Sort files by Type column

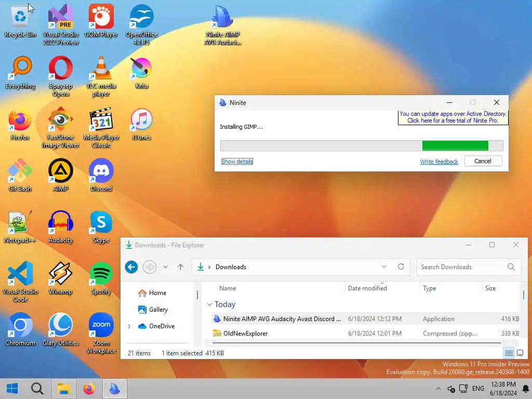(429, 288)
